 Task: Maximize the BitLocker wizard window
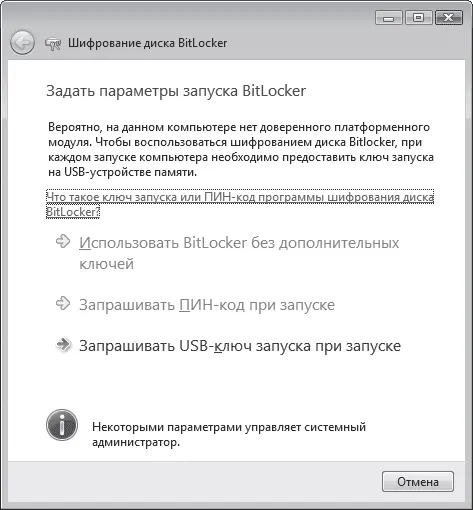418,18
